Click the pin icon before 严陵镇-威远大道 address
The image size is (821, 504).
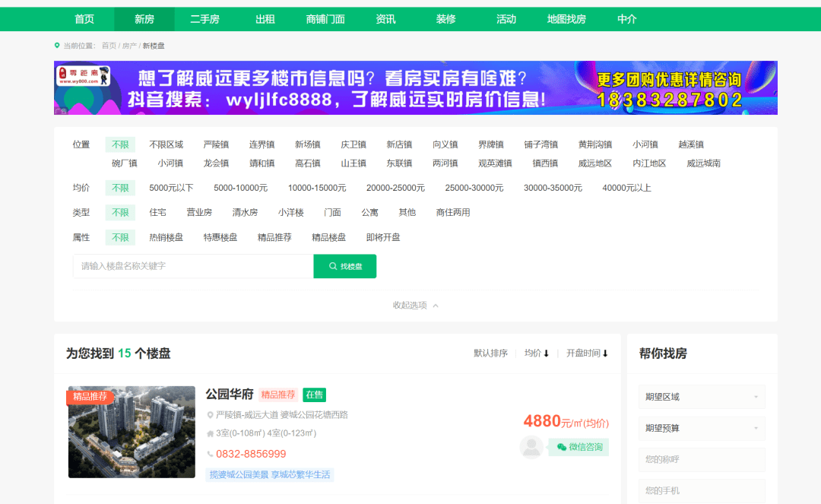(211, 414)
